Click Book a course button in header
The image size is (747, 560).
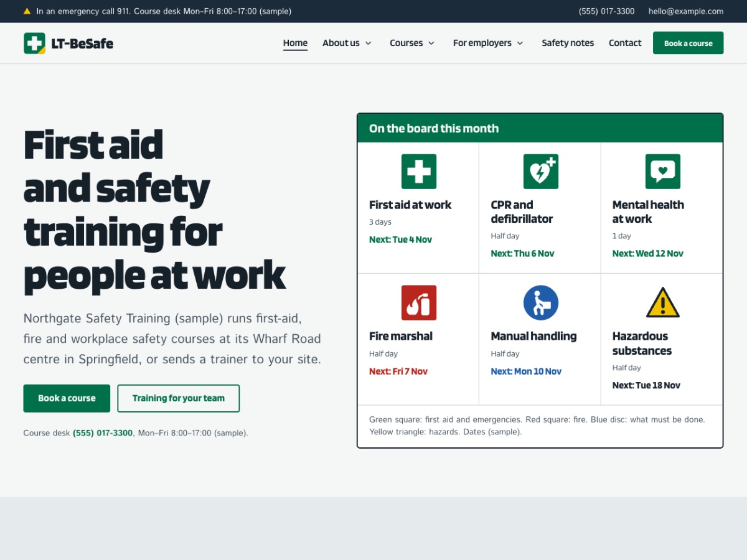[688, 43]
